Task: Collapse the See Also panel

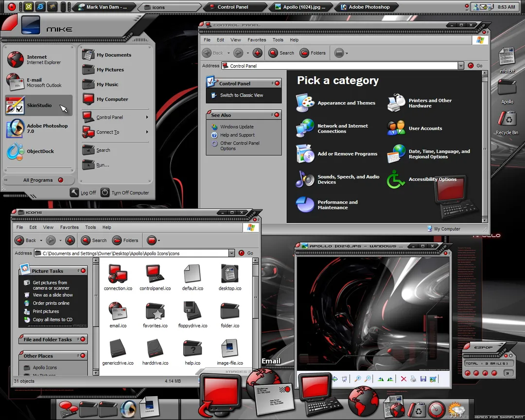Action: tap(277, 115)
